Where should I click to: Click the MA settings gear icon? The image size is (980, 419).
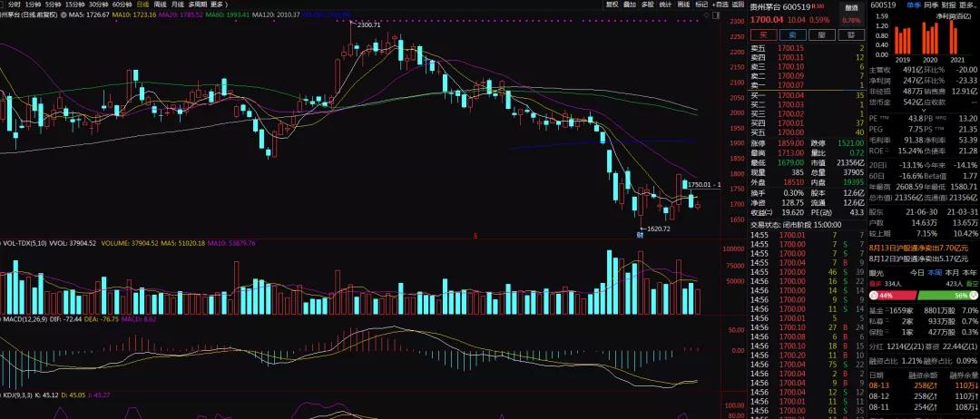64,14
